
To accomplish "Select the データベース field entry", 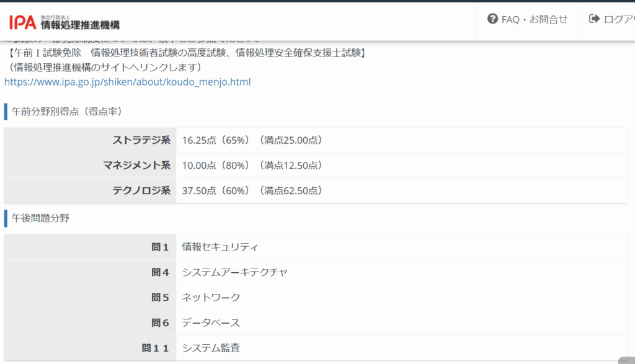I will (211, 323).
